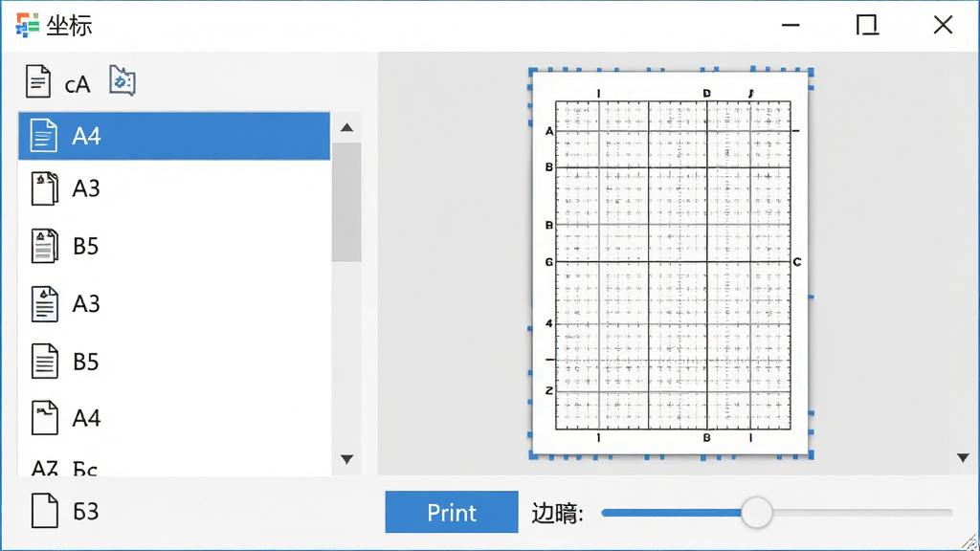Click the second A3 document icon
Image resolution: width=980 pixels, height=551 pixels.
pyautogui.click(x=44, y=304)
